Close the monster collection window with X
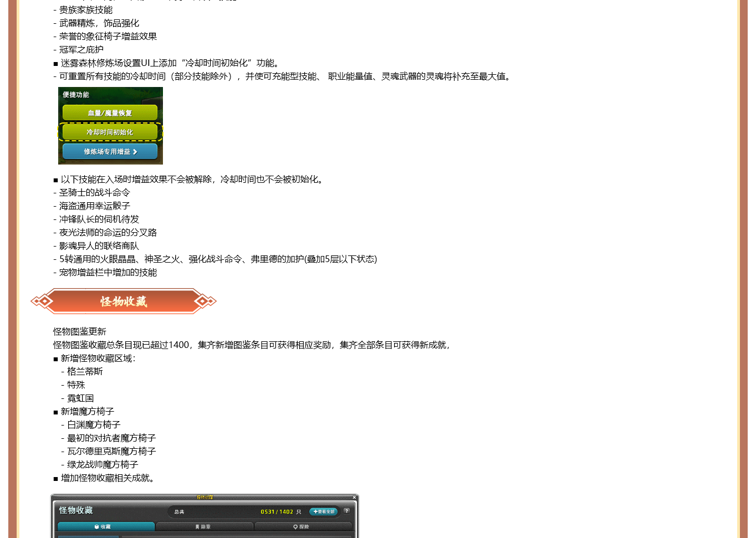756x538 pixels. pos(354,498)
